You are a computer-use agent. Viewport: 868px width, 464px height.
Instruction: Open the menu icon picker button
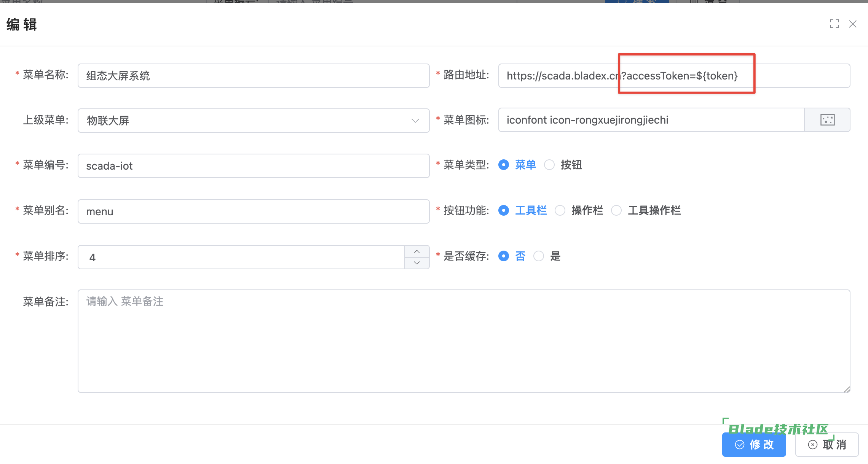click(x=827, y=120)
